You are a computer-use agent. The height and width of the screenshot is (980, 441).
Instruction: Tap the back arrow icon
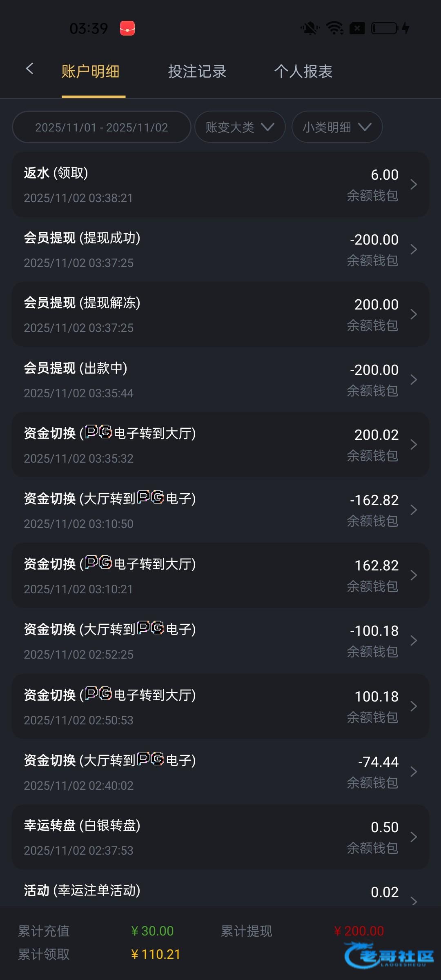coord(29,69)
